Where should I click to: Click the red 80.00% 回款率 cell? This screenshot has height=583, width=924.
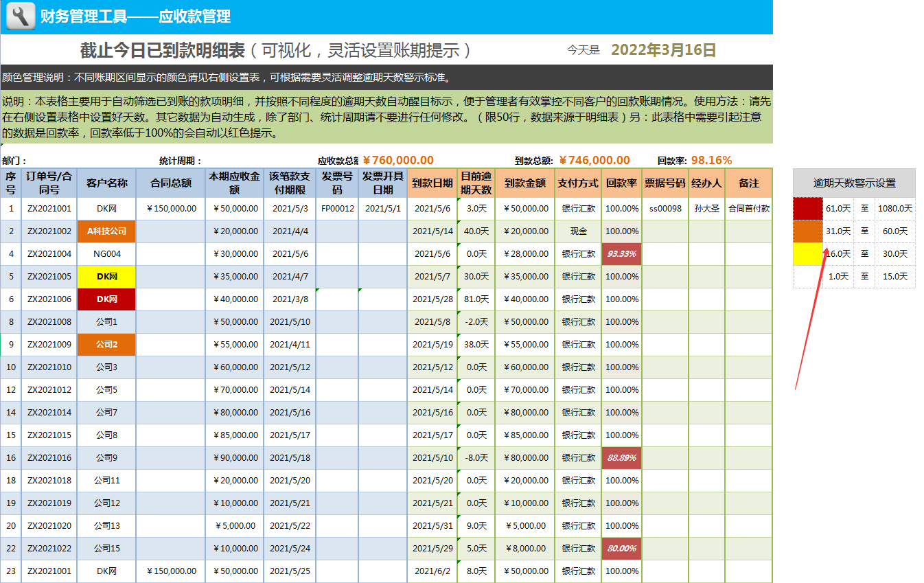pos(622,549)
